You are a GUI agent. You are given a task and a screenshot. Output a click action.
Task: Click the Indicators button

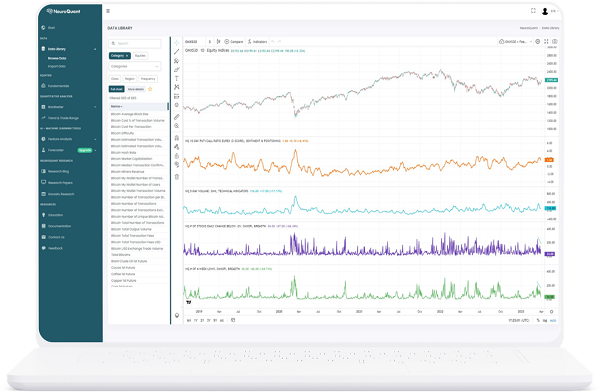258,41
